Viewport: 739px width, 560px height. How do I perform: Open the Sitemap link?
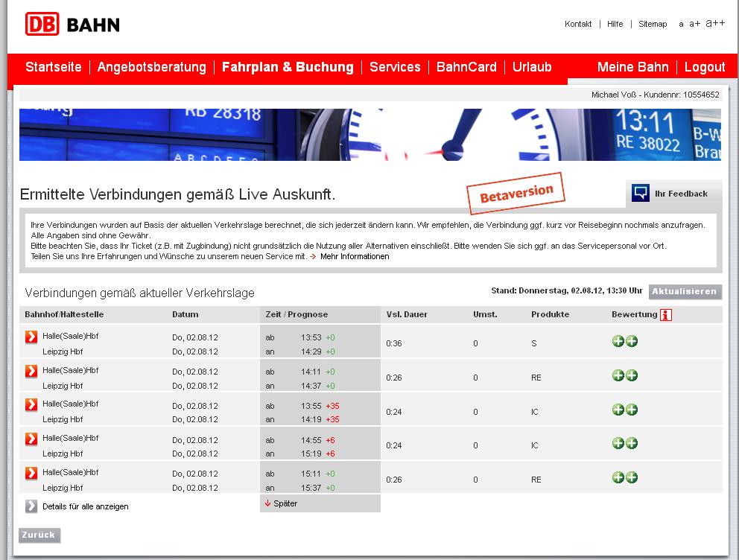pyautogui.click(x=653, y=24)
